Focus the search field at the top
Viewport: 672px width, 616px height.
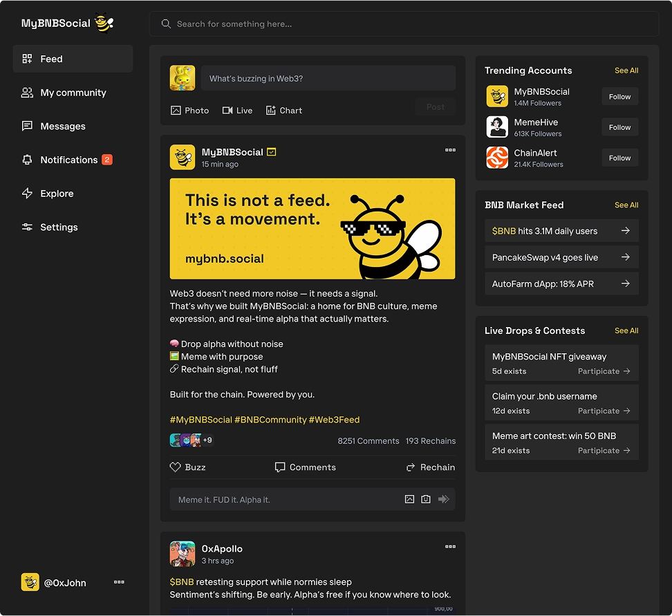404,24
